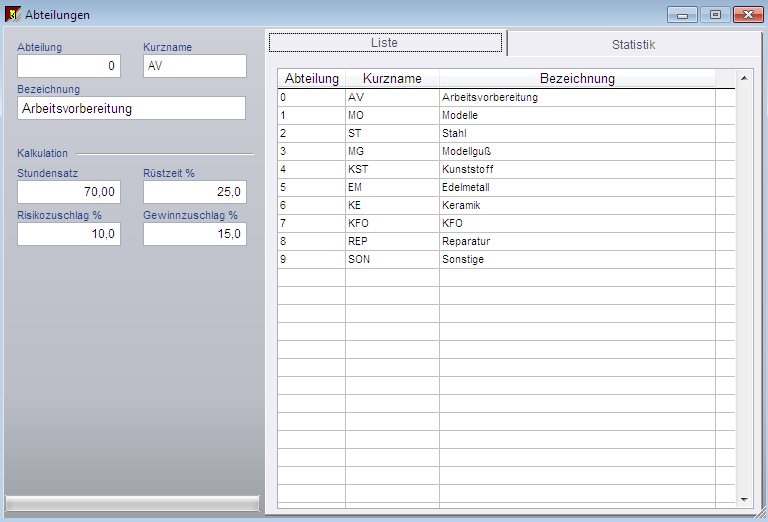Image resolution: width=768 pixels, height=522 pixels.
Task: Minimize the Abteilungen window
Action: (682, 15)
